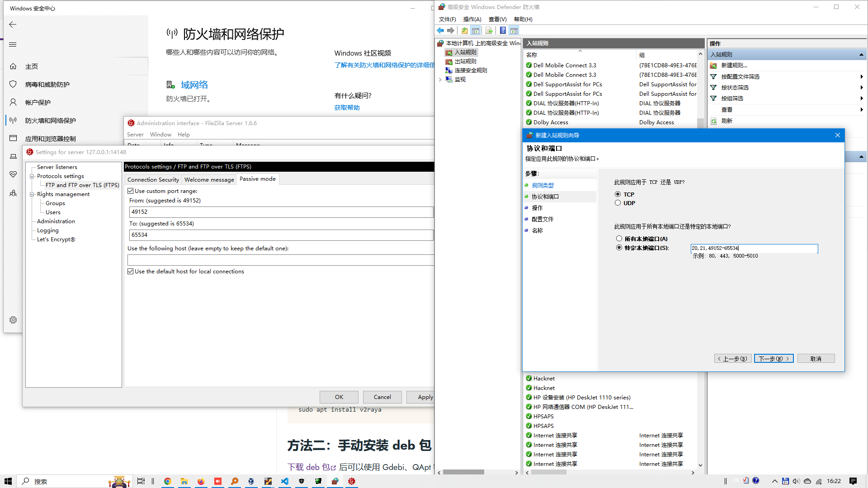Viewport: 868px width, 488px height.
Task: Close the 新建入站规则向导 dialog
Action: [x=837, y=135]
